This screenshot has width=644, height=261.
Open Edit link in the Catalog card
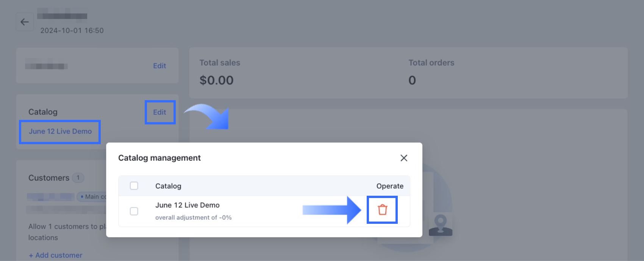[159, 112]
